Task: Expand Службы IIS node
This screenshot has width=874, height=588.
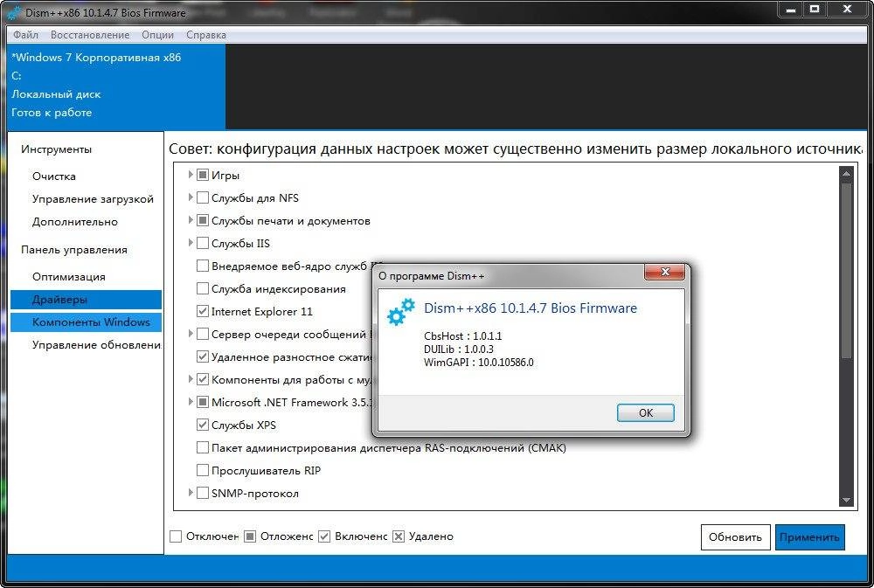Action: point(190,242)
